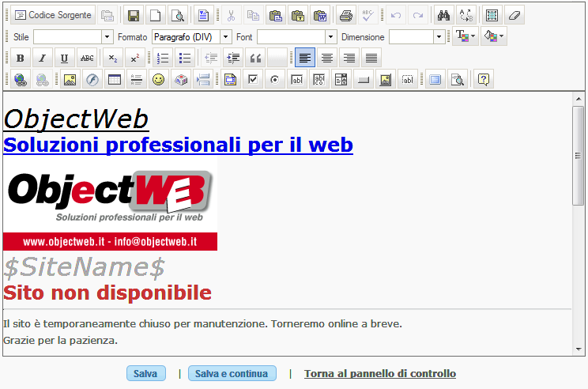Image resolution: width=588 pixels, height=389 pixels.
Task: Open Torna al pannello di controllo link
Action: 380,374
